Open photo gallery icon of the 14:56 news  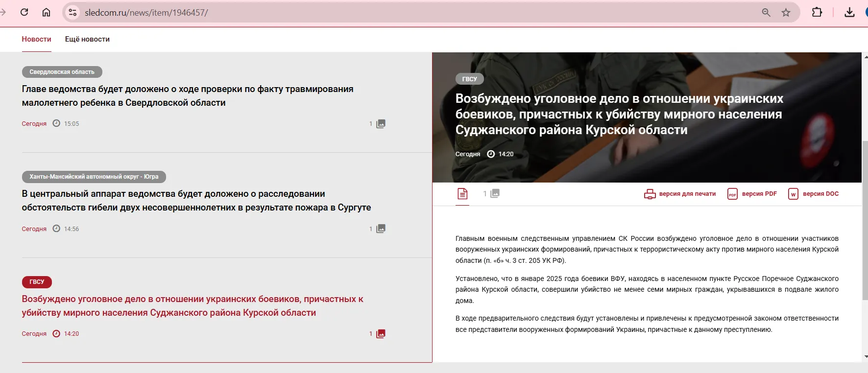381,229
